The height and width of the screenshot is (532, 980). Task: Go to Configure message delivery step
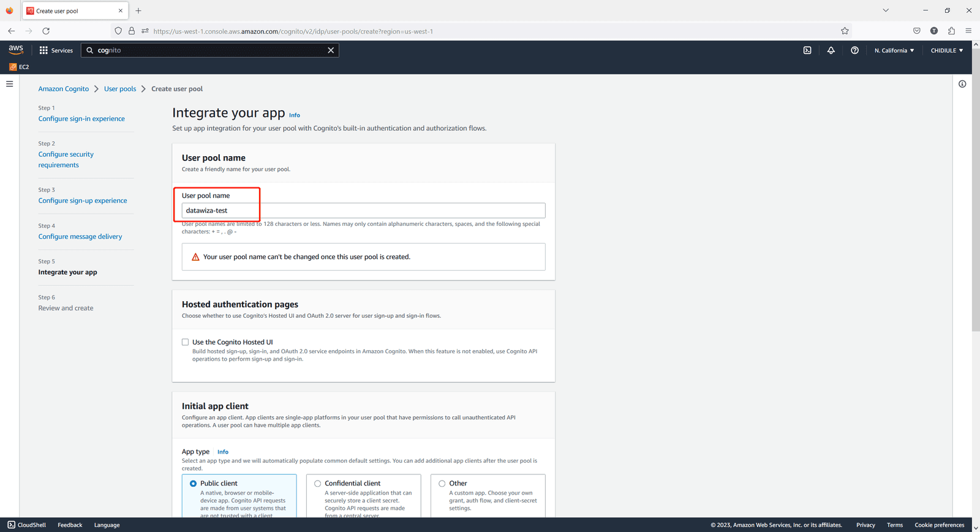[x=80, y=236]
